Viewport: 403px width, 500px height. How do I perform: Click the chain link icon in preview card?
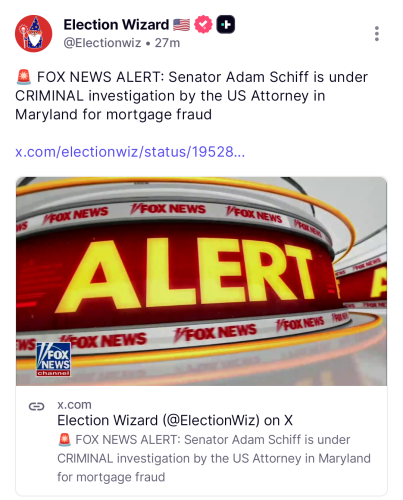tap(36, 406)
